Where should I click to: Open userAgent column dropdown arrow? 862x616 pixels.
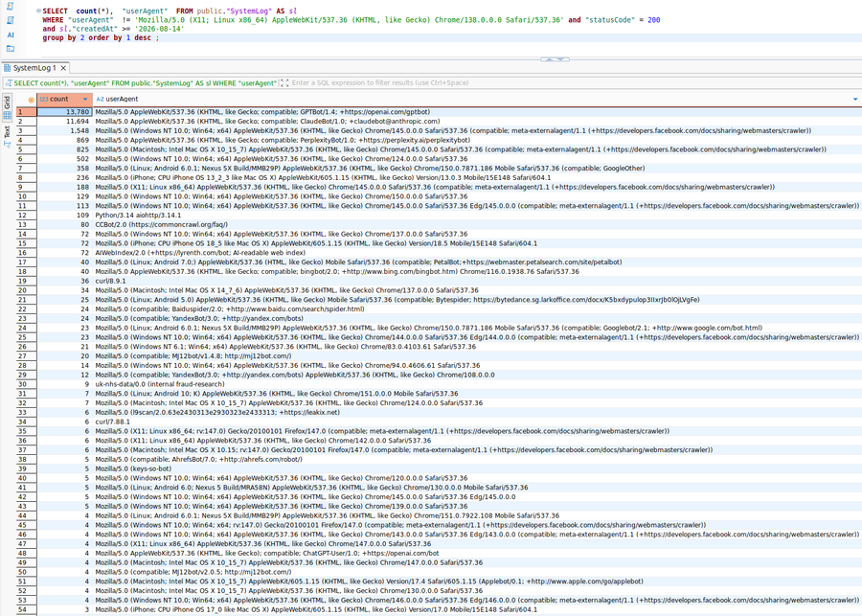(x=855, y=100)
